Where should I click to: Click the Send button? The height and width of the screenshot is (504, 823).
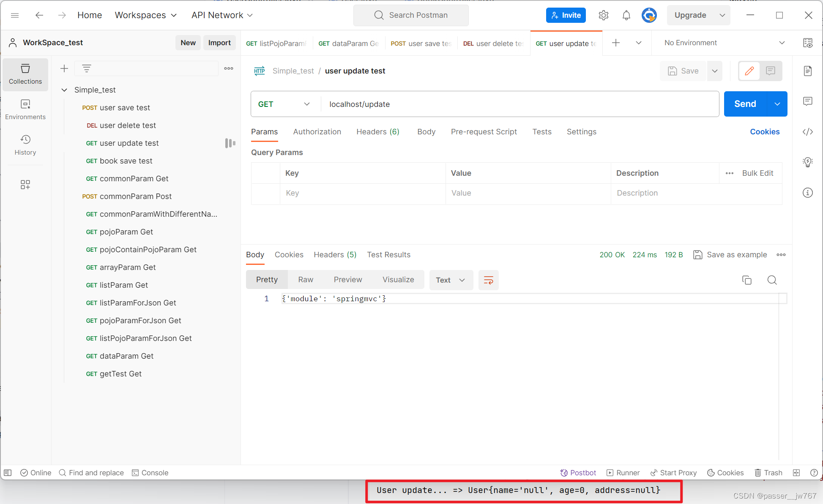pyautogui.click(x=745, y=104)
